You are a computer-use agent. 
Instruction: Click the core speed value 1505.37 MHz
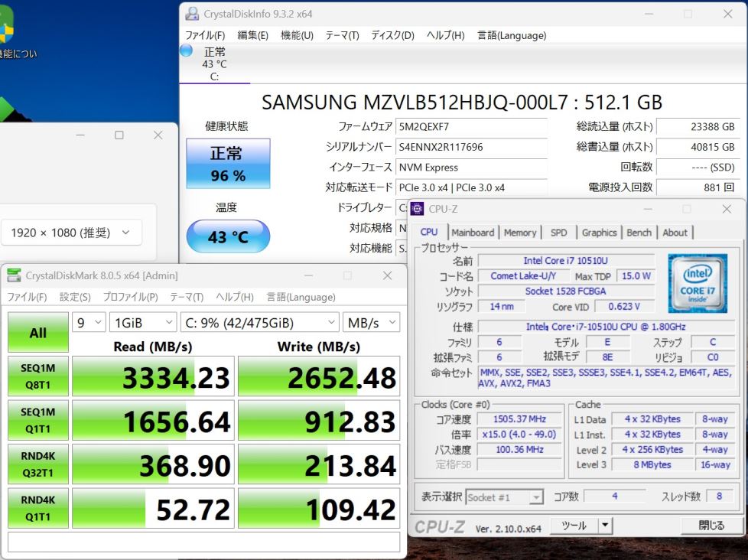pos(519,418)
